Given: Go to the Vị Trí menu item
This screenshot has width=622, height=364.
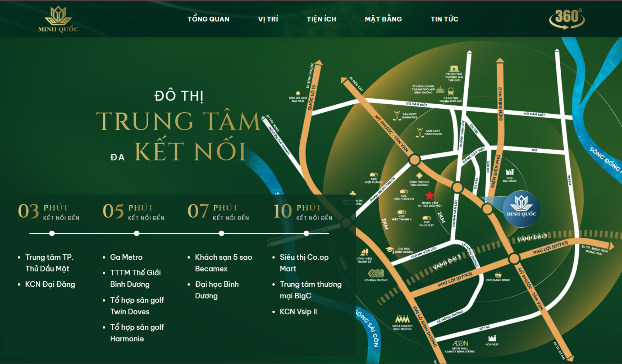Looking at the screenshot, I should pyautogui.click(x=268, y=19).
